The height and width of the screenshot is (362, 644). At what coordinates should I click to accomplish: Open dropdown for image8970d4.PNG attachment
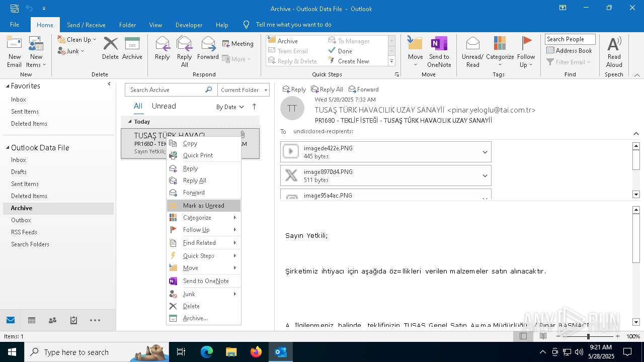tap(485, 175)
